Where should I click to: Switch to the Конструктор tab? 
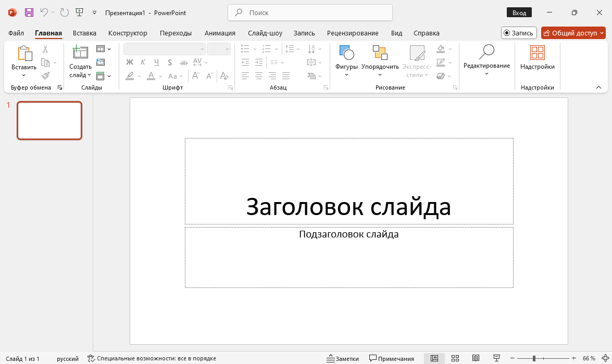coord(128,33)
